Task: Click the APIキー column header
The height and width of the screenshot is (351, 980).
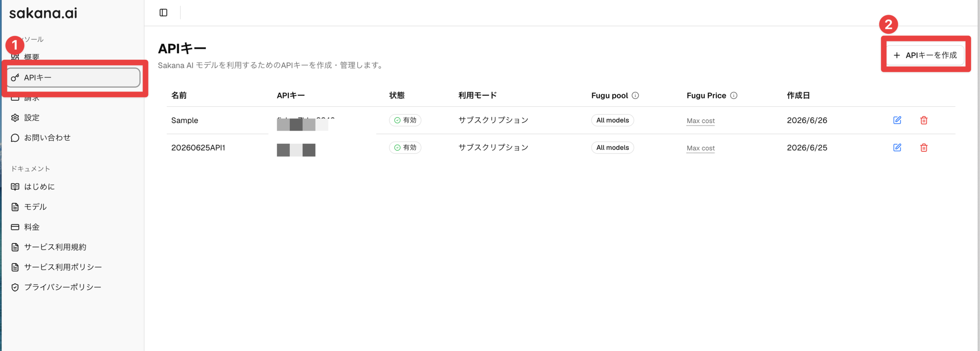Action: 291,95
